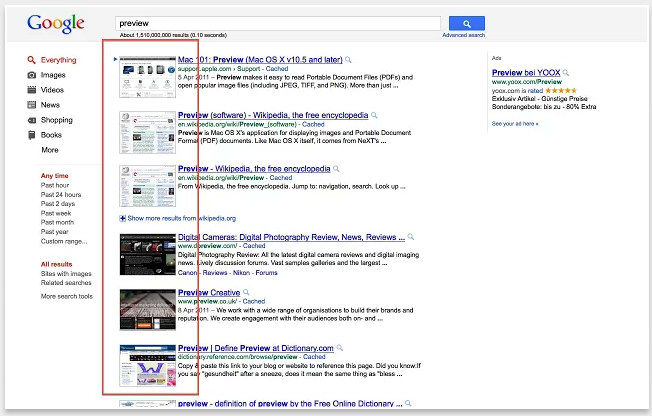Filter results to Past 24 hours
Image resolution: width=652 pixels, height=416 pixels.
pos(61,195)
